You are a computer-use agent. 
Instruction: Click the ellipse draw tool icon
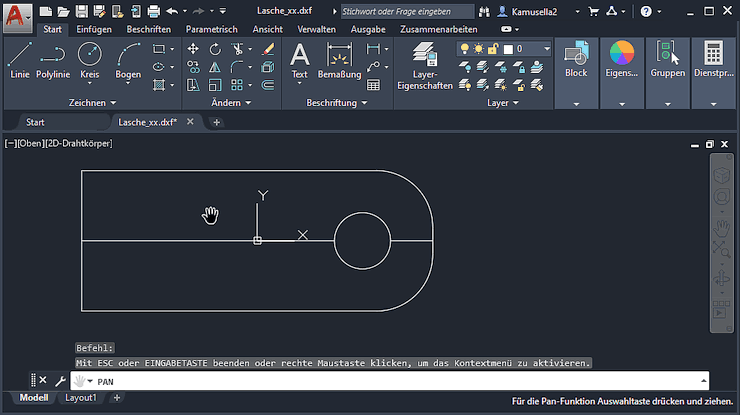[159, 67]
